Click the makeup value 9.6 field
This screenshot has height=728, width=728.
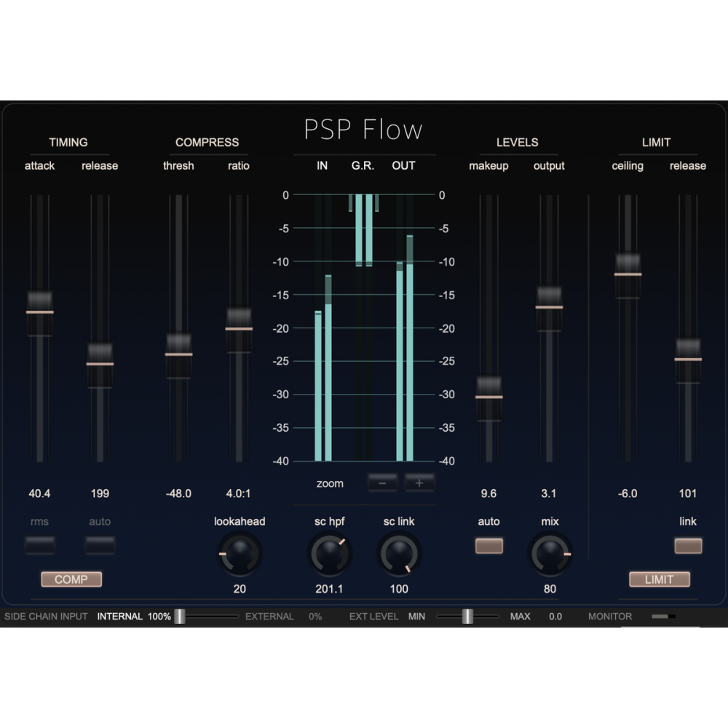click(x=488, y=494)
